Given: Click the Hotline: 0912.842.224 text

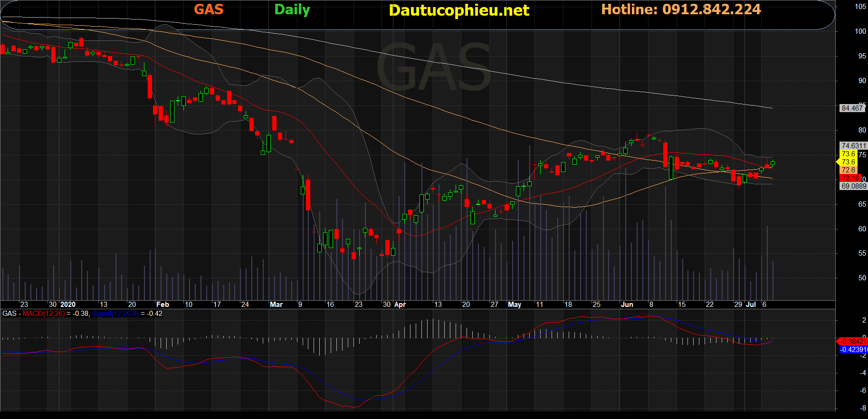Looking at the screenshot, I should 681,10.
